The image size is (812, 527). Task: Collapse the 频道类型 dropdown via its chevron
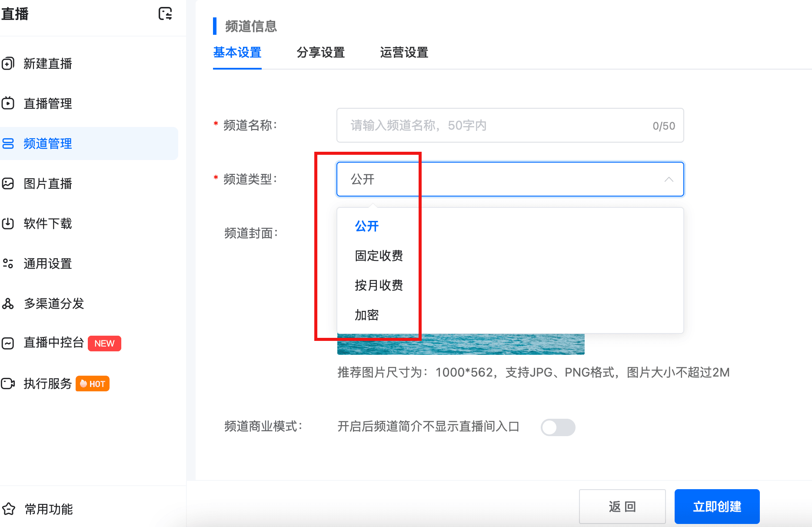669,179
